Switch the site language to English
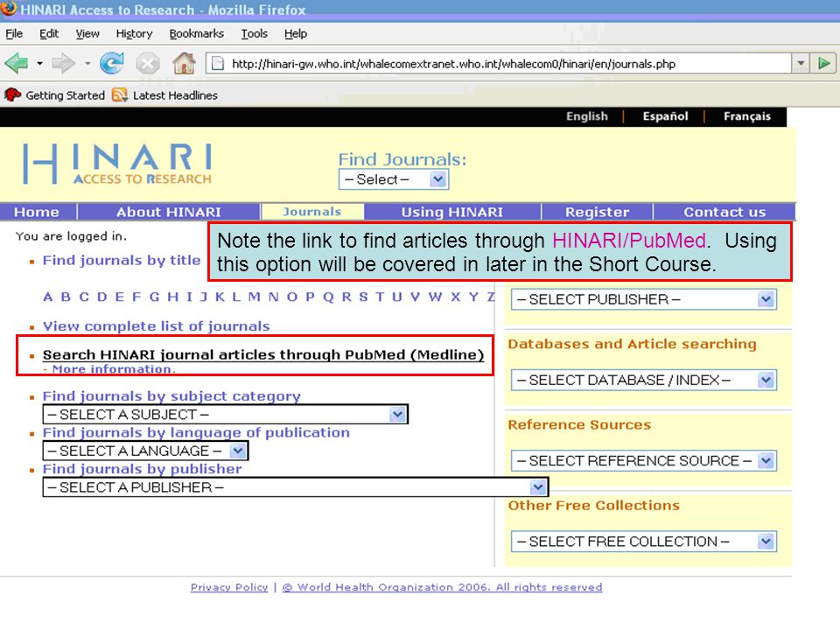The height and width of the screenshot is (630, 840). (587, 116)
